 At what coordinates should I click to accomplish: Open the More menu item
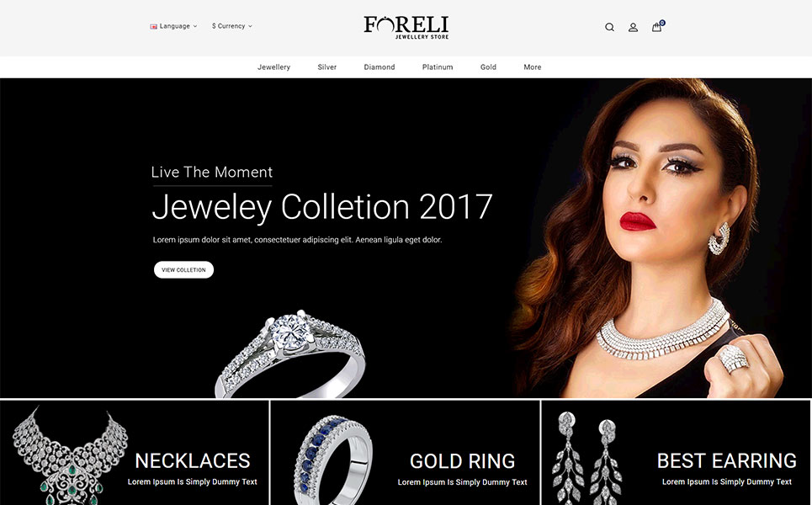click(x=533, y=66)
